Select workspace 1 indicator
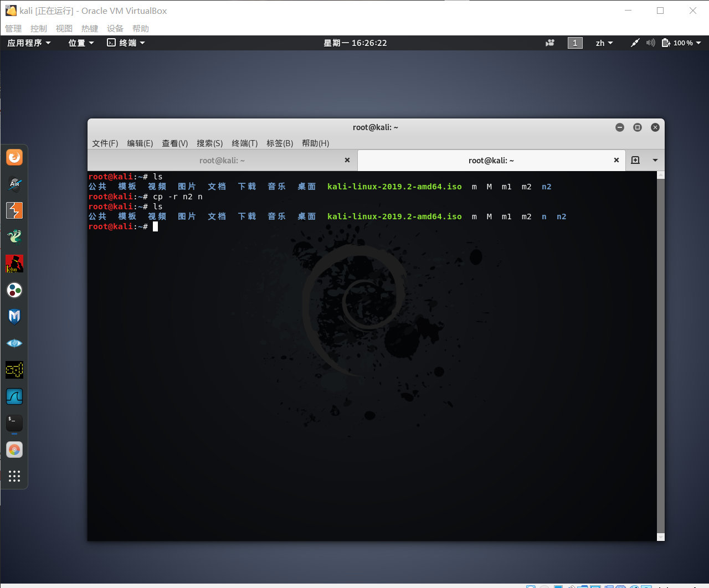The image size is (709, 588). [x=575, y=43]
